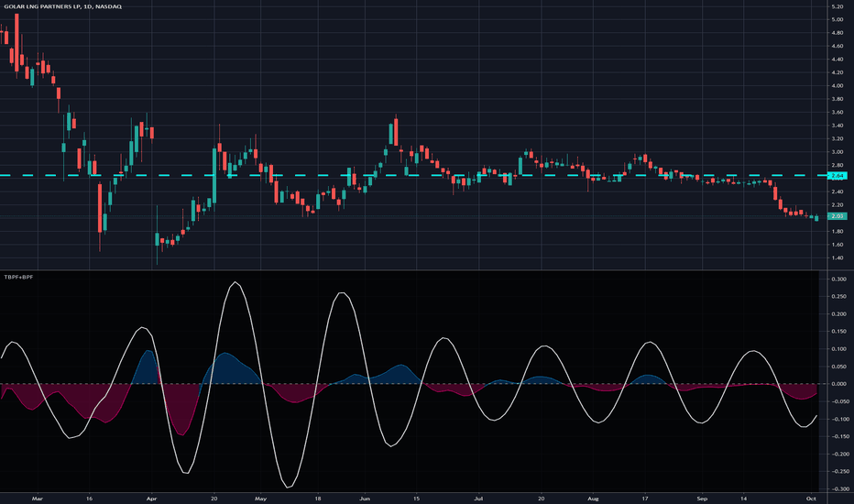
Task: Click the Sep label on time axis
Action: (x=702, y=499)
